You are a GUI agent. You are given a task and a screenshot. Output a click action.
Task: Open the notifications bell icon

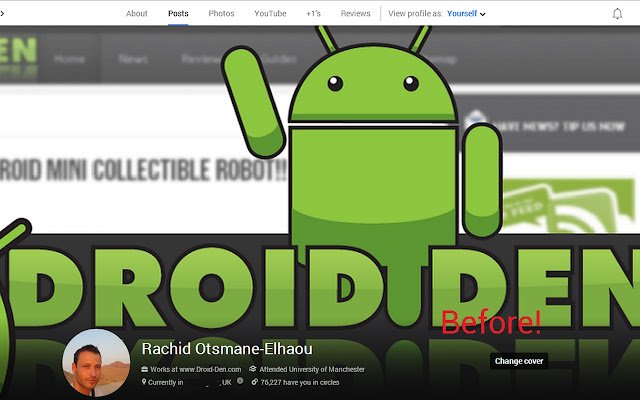[617, 14]
